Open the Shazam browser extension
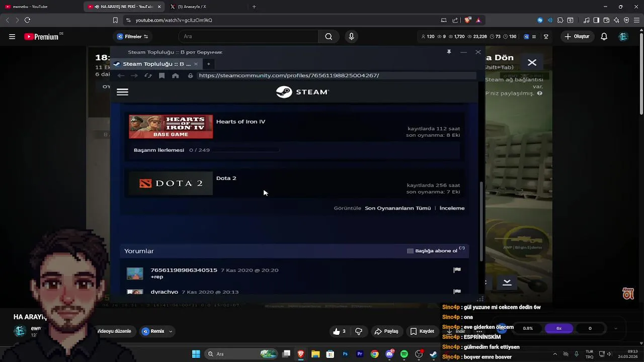Viewport: 644px width, 362px height. coord(540,20)
